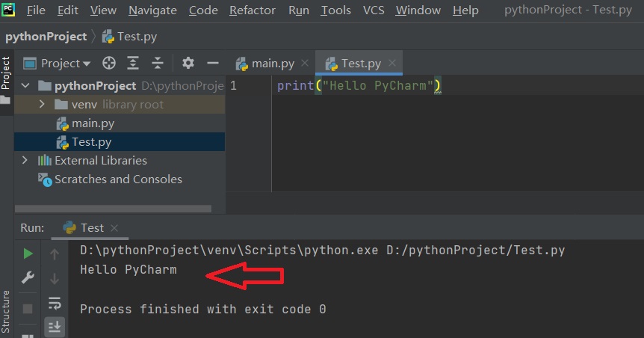Click the External Libraries bar-chart icon
Screen dimensions: 644x338
(45, 160)
